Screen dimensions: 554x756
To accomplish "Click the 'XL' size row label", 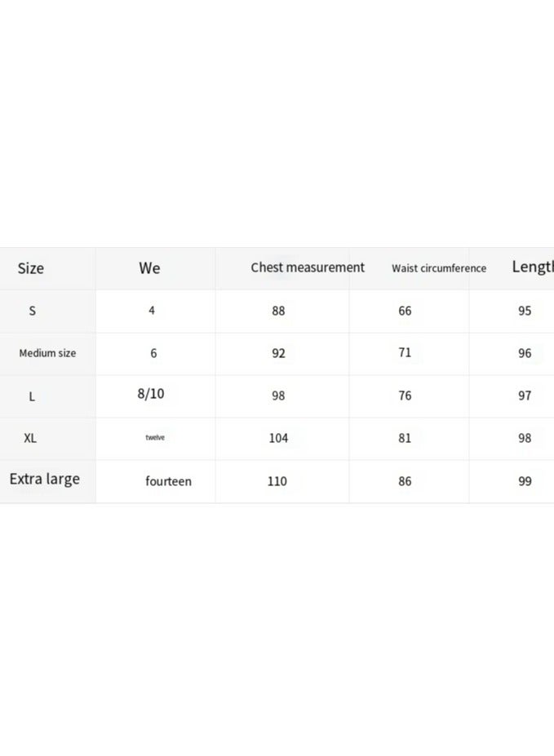I will tap(30, 438).
